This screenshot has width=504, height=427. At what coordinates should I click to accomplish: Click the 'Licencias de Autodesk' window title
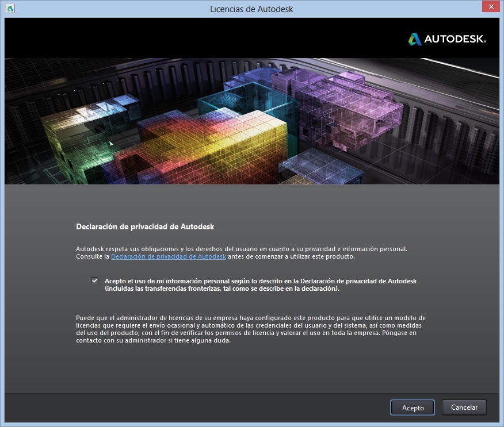pyautogui.click(x=251, y=9)
